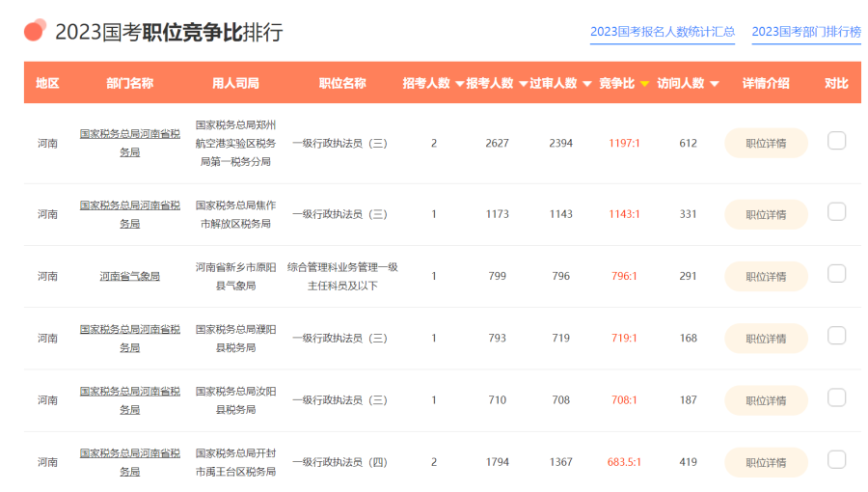This screenshot has width=868, height=492.
Task: Open 河南省气象局 department link
Action: tap(129, 276)
